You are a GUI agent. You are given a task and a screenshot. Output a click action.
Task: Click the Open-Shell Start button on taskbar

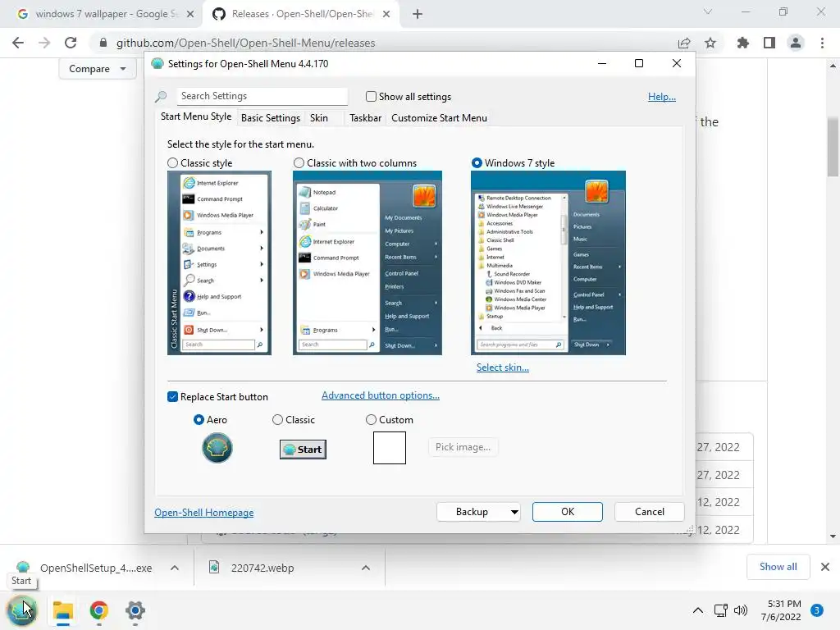coord(22,610)
